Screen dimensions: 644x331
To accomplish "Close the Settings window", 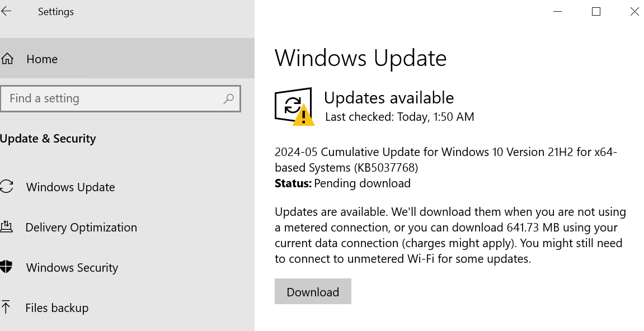I will (634, 12).
